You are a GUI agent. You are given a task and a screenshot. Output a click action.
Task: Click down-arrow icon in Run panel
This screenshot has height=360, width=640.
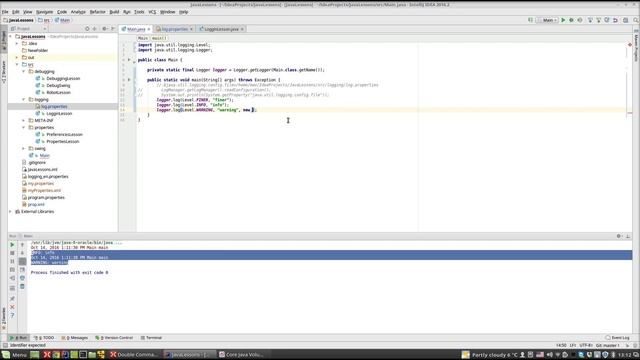[22, 253]
